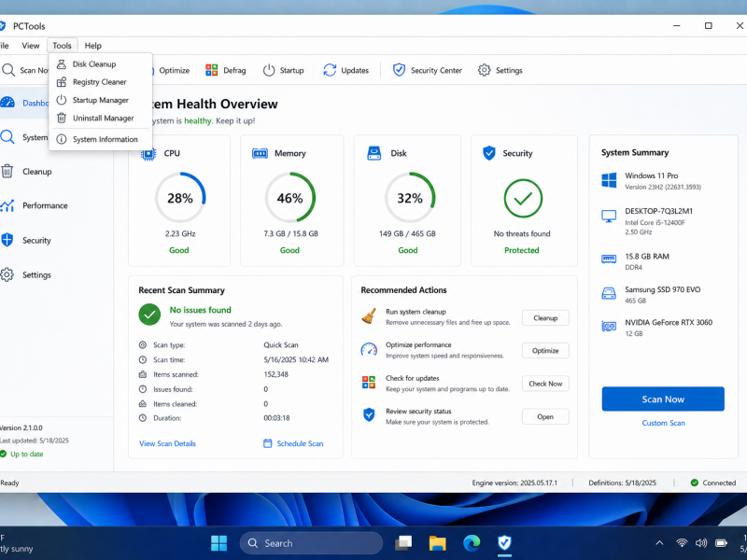Viewport: 747px width, 560px height.
Task: Click the Startup Manager power icon
Action: (x=62, y=100)
